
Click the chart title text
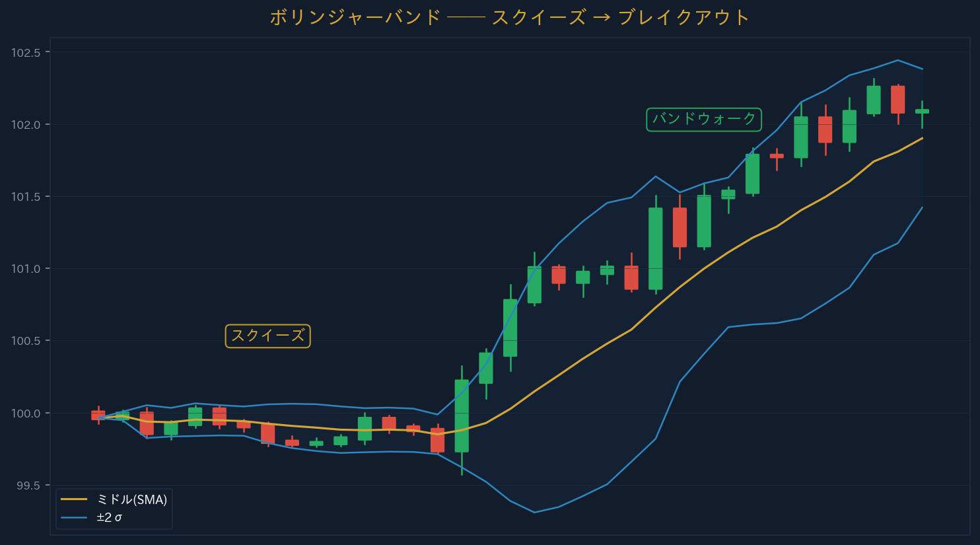tap(509, 17)
